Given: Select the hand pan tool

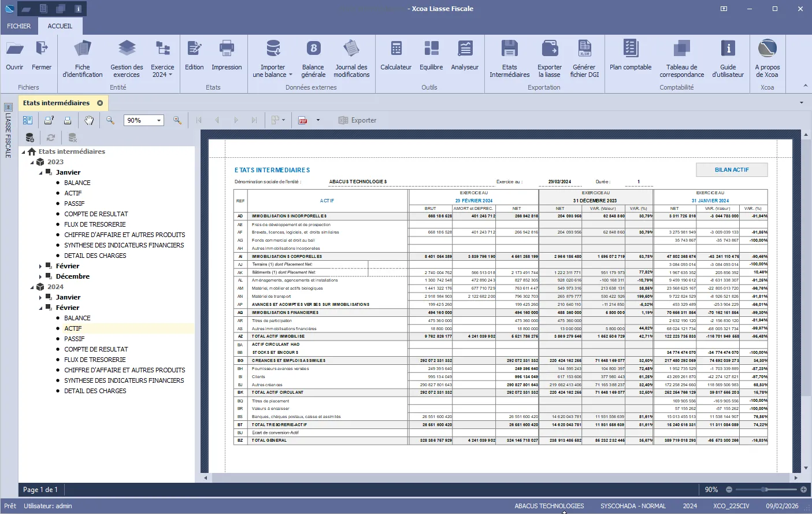Looking at the screenshot, I should (89, 120).
